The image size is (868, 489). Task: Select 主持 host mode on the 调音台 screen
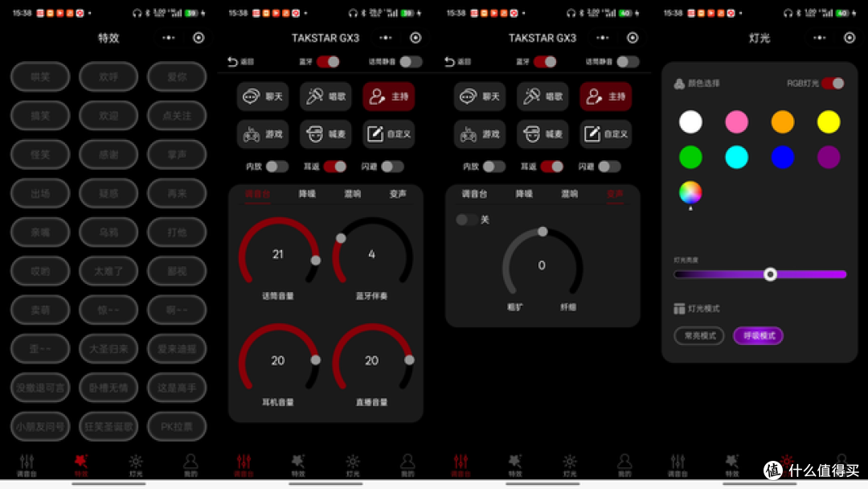tap(389, 97)
